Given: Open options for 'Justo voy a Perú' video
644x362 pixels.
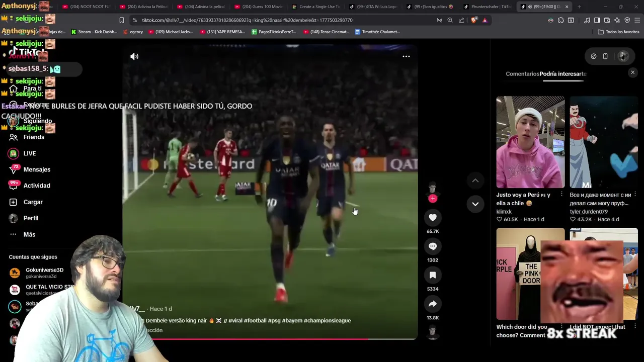Looking at the screenshot, I should [561, 195].
